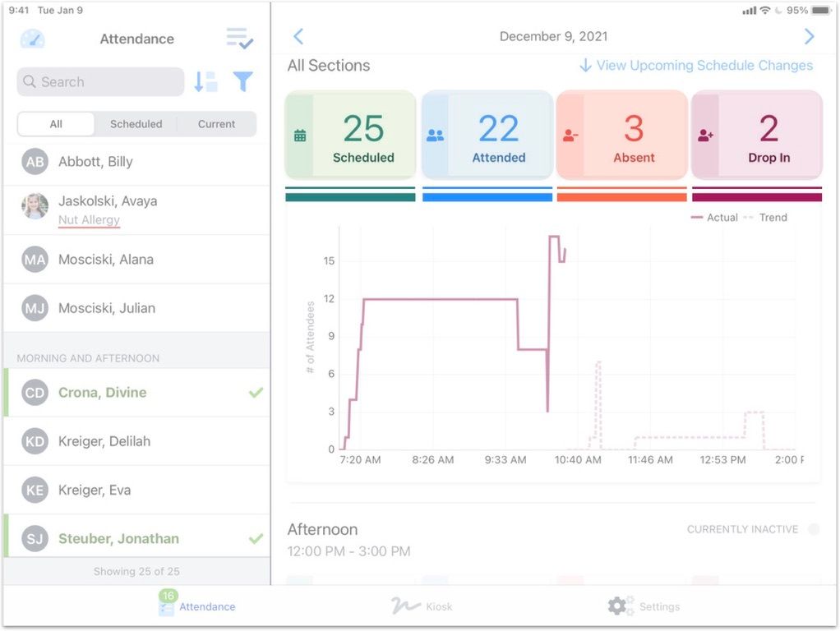Tap the bulk check-in list icon

tap(239, 39)
